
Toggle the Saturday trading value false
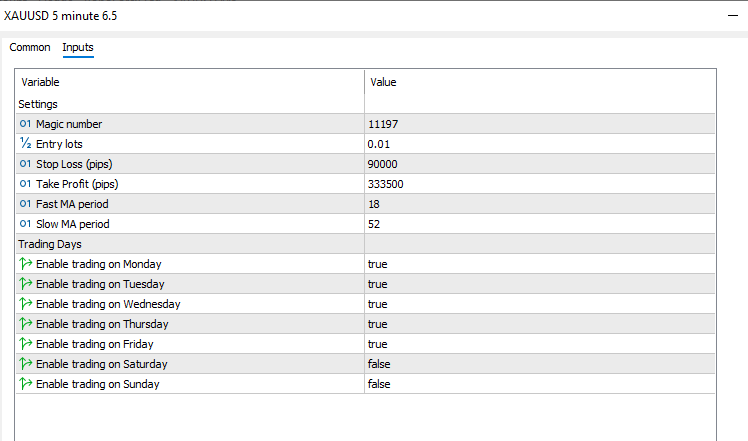[379, 364]
